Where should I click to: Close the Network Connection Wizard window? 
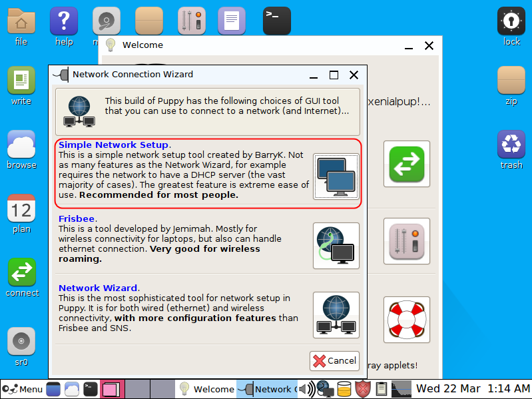354,75
